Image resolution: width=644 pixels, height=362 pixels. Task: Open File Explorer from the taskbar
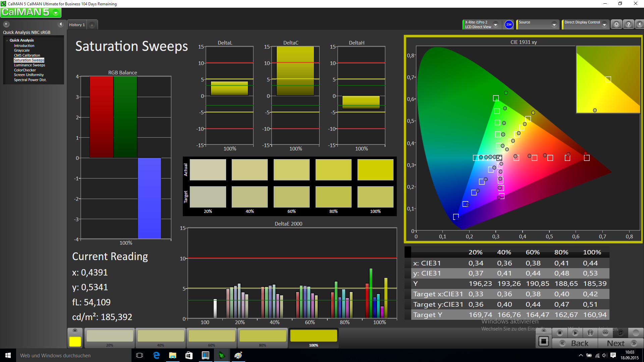173,355
